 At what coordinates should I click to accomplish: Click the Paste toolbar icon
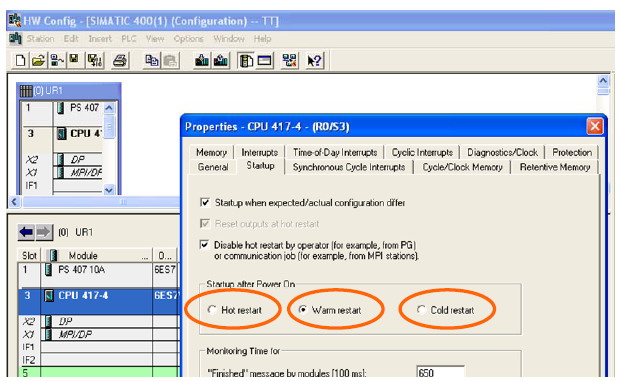pos(170,61)
